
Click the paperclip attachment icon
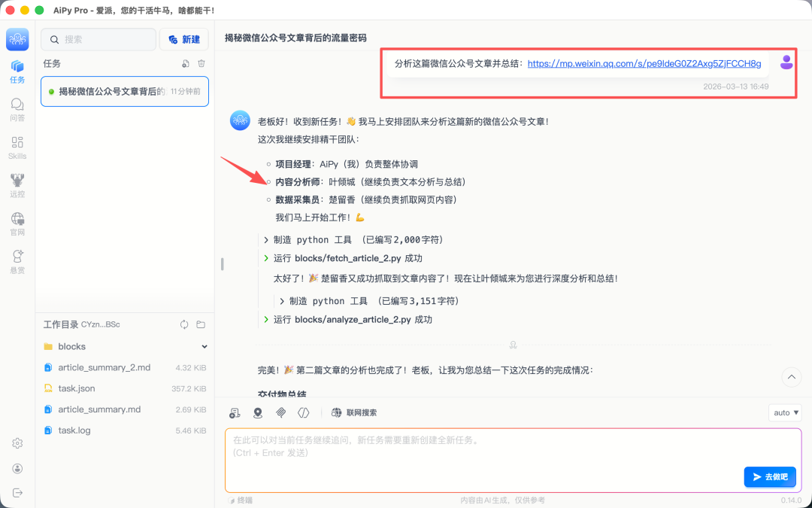point(280,412)
